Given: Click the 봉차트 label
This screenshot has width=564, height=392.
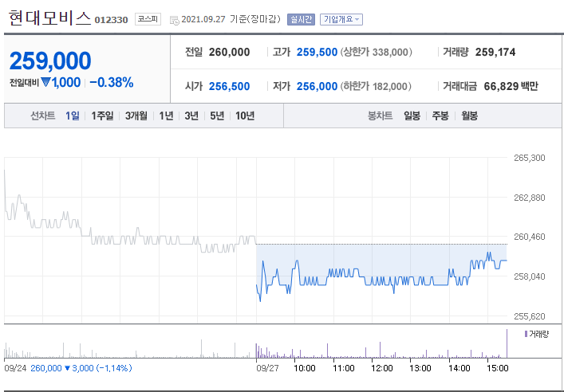Looking at the screenshot, I should (x=381, y=116).
